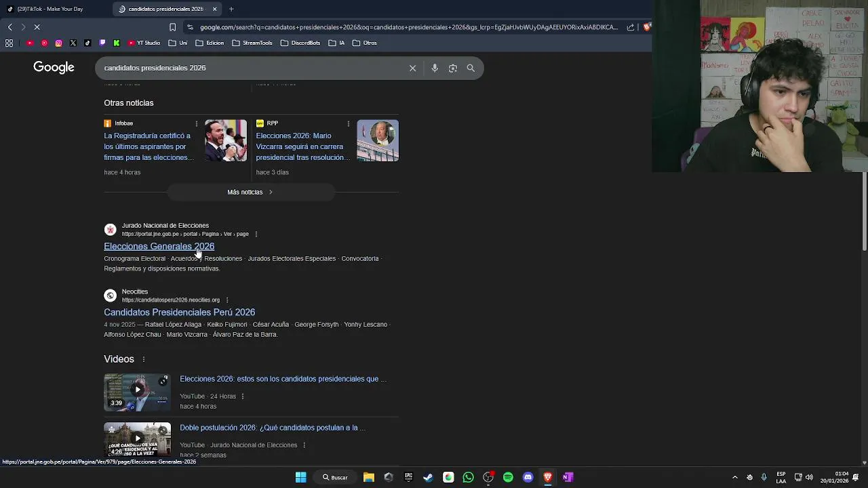Click the Infobae news thumbnail image

click(226, 140)
